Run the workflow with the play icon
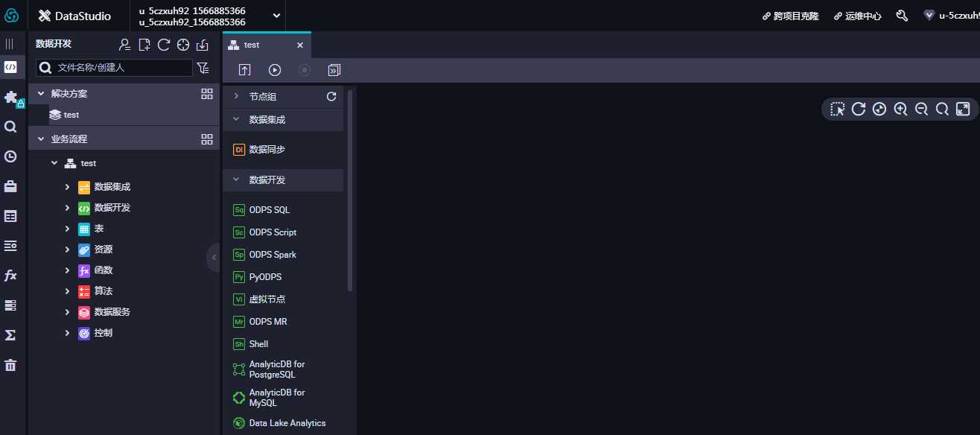 click(x=275, y=70)
